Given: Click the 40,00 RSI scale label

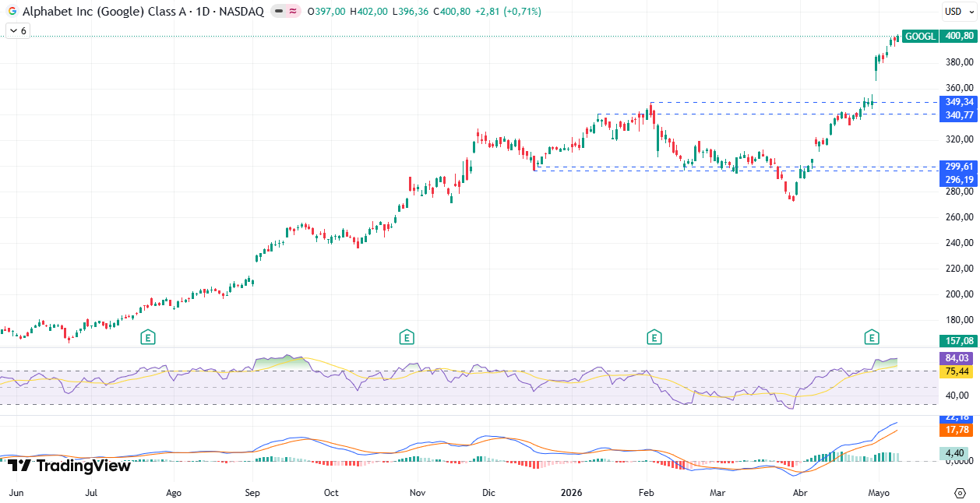Looking at the screenshot, I should [957, 396].
